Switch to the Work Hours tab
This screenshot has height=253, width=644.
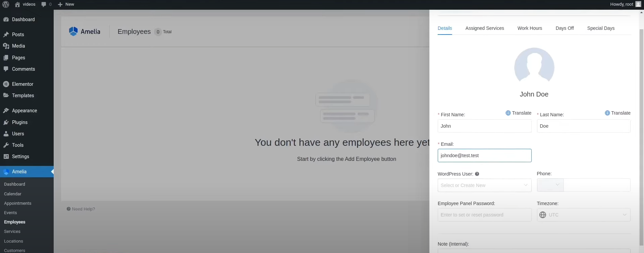click(x=529, y=28)
